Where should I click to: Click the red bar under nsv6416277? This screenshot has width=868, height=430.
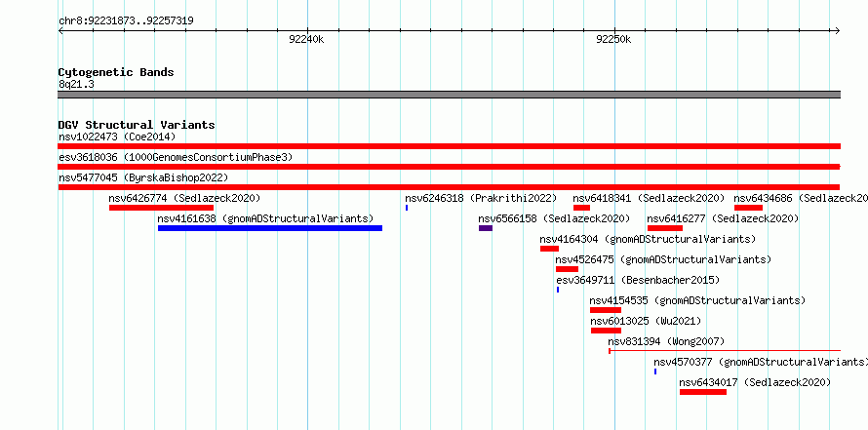[665, 228]
